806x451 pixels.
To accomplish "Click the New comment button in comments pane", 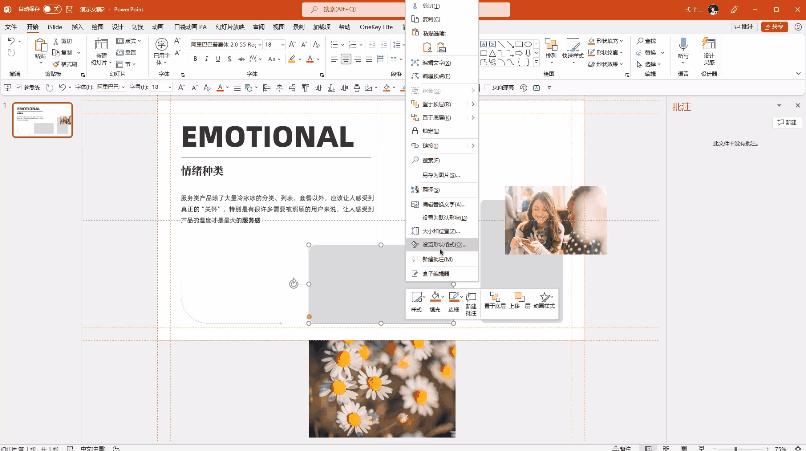I will pos(786,122).
